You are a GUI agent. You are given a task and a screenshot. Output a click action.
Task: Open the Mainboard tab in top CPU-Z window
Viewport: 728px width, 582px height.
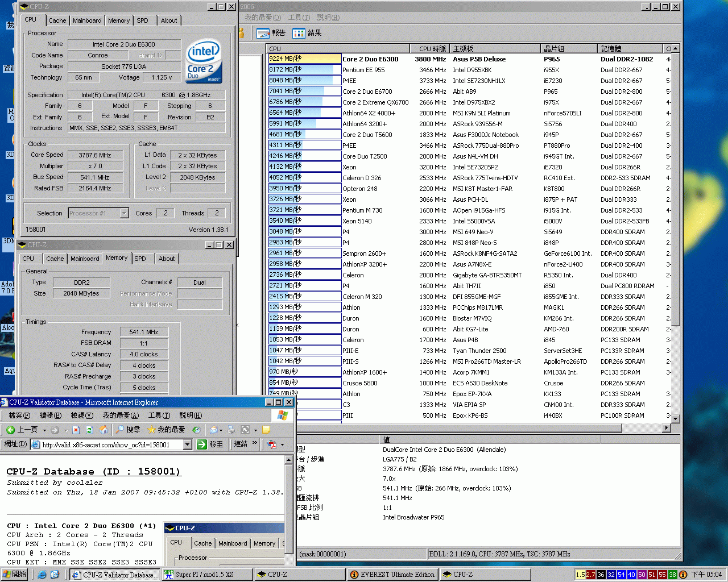[x=87, y=20]
